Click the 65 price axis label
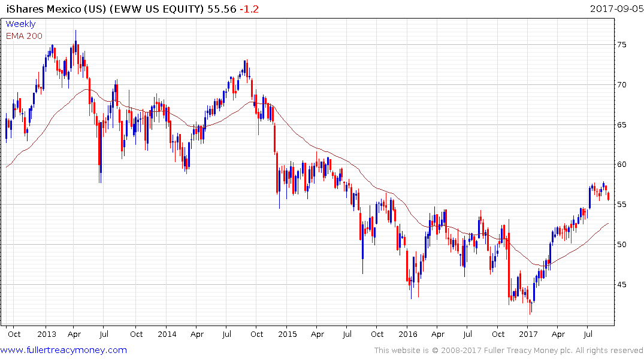Image resolution: width=644 pixels, height=359 pixels. (x=622, y=124)
